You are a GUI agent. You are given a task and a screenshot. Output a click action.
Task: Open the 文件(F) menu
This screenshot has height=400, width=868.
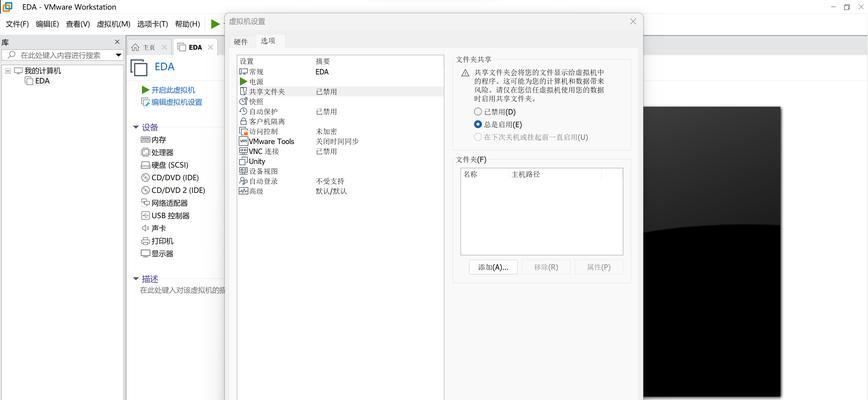click(17, 24)
